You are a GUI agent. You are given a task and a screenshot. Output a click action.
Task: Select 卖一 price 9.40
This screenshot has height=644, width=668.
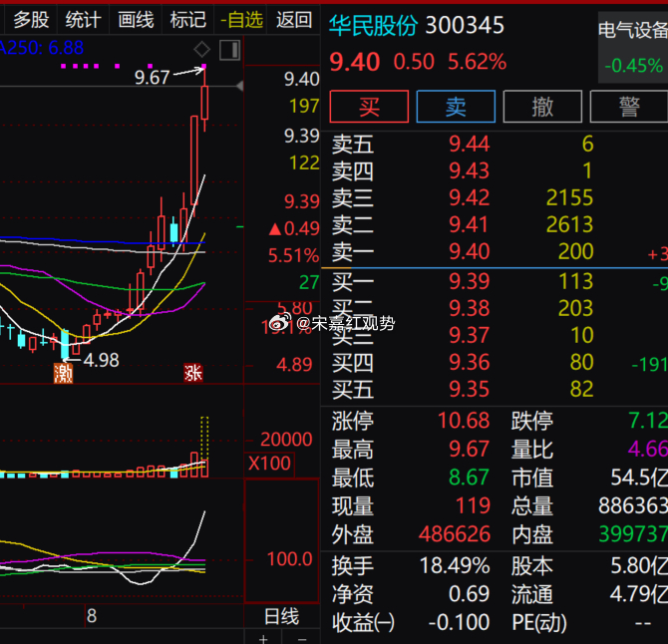pyautogui.click(x=469, y=251)
